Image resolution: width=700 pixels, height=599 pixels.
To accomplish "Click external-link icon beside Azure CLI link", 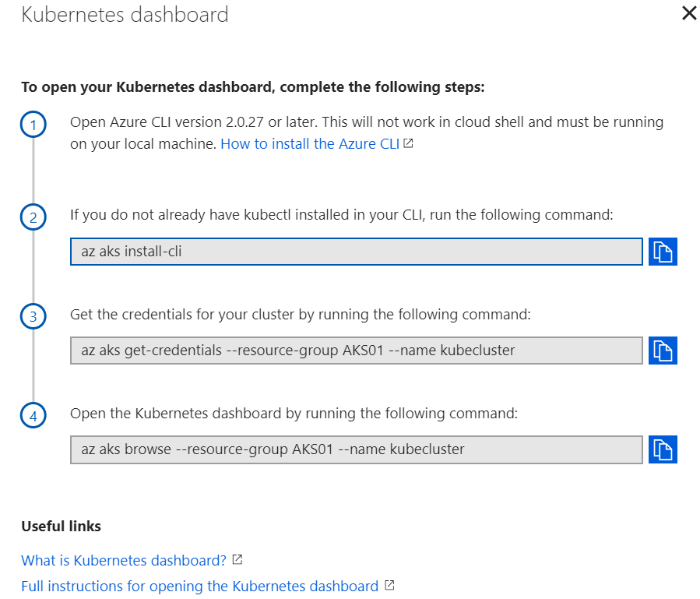I will pyautogui.click(x=408, y=144).
